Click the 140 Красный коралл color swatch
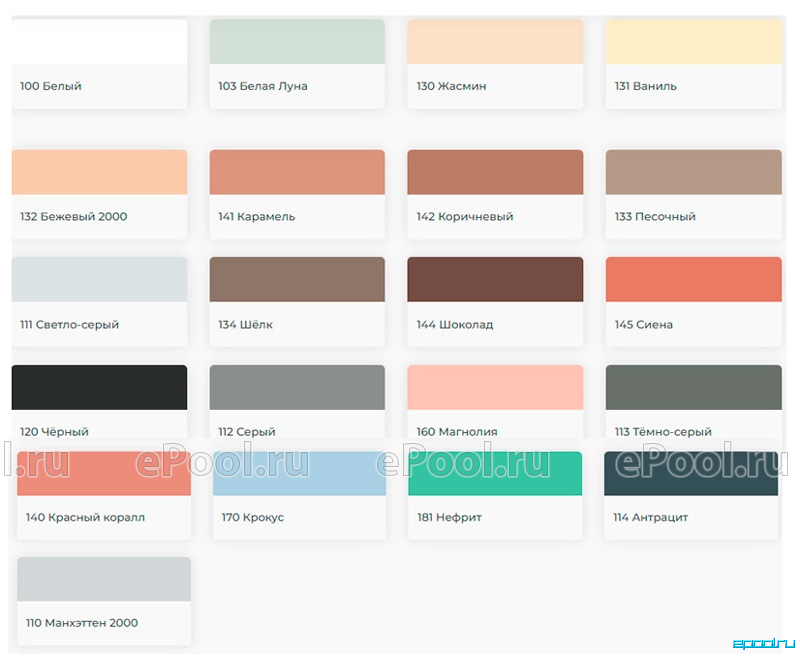This screenshot has width=800, height=656. [x=104, y=473]
